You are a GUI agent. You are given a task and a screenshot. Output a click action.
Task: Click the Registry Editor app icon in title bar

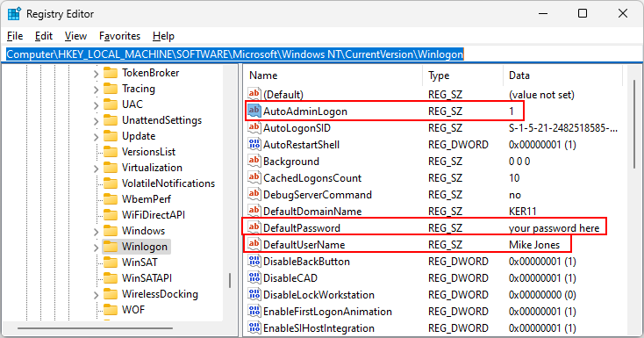pos(14,13)
